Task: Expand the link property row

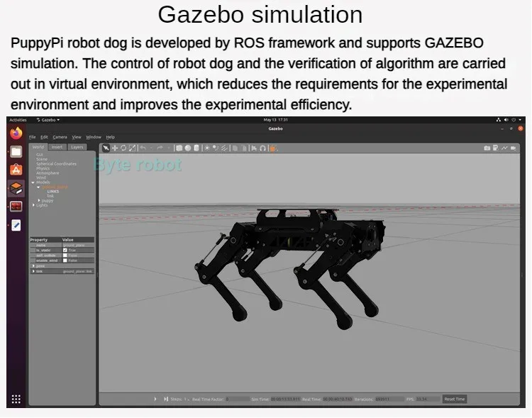Action: tap(33, 271)
